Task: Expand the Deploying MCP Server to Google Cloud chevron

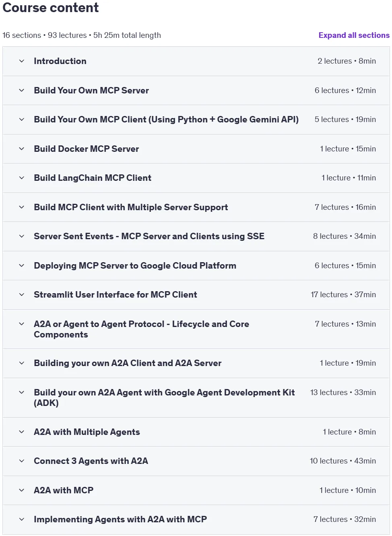Action: click(x=22, y=266)
